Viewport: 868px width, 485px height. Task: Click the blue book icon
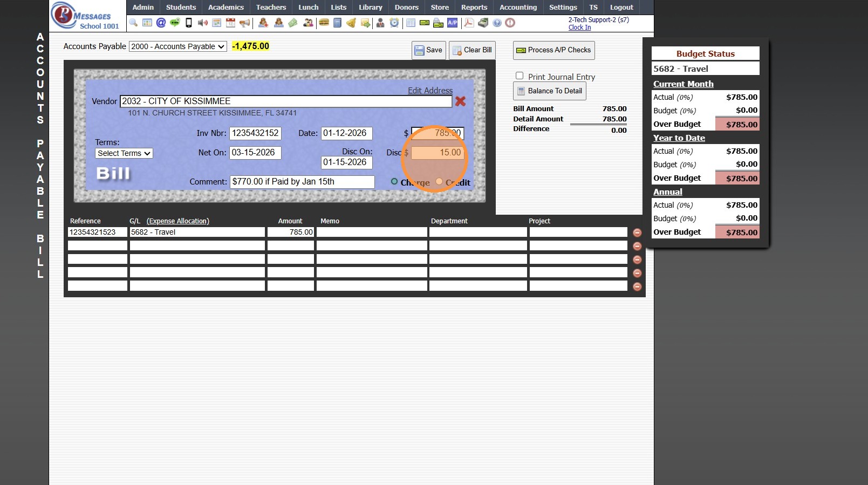337,23
